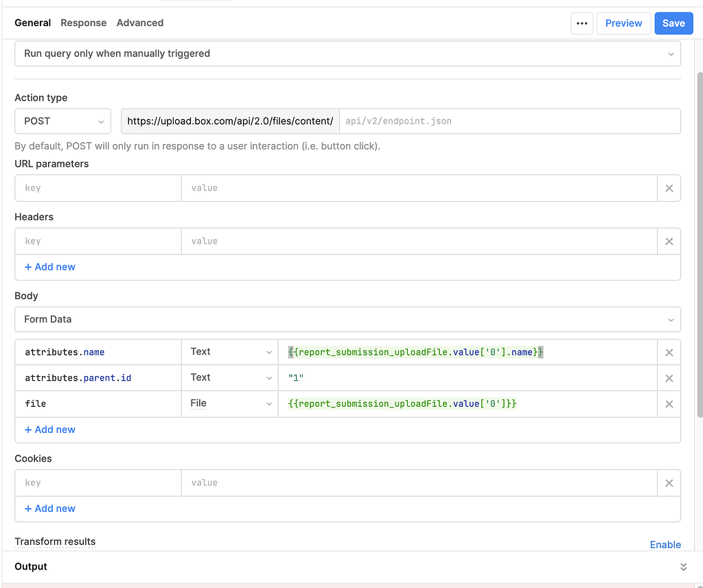Remove the empty URL parameters row
The height and width of the screenshot is (588, 703).
(669, 187)
